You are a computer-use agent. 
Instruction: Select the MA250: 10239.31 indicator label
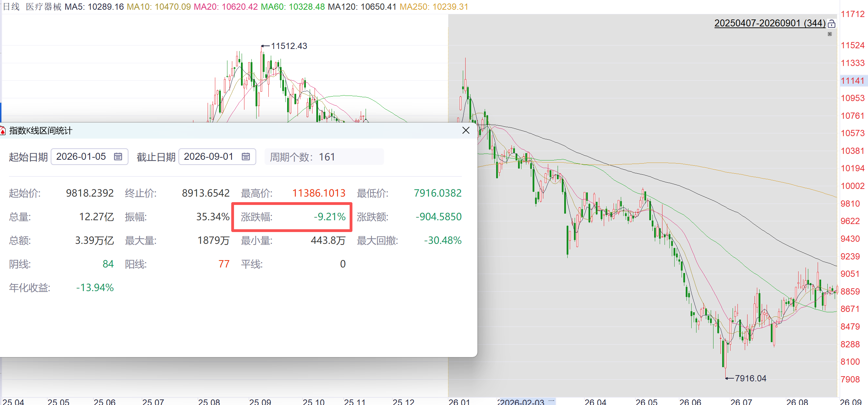pos(434,7)
